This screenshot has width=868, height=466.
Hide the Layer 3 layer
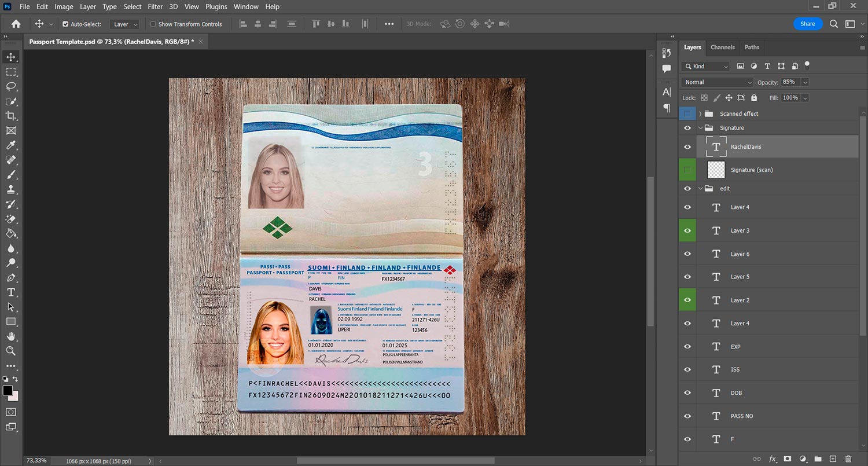pyautogui.click(x=687, y=230)
